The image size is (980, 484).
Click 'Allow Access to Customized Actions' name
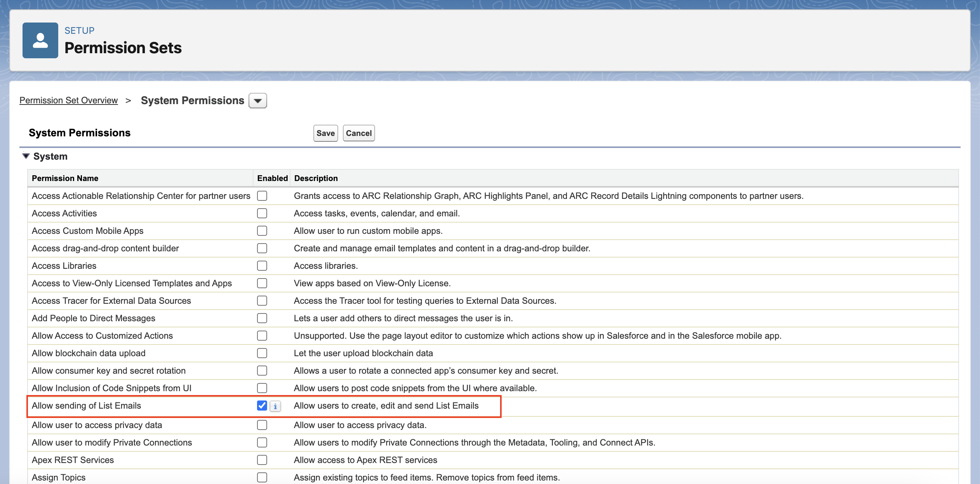[103, 336]
